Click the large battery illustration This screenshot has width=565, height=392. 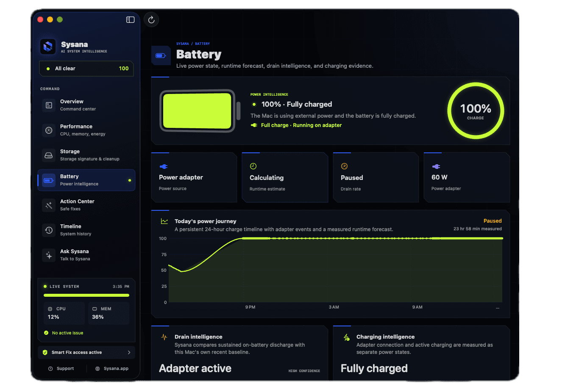(x=200, y=111)
